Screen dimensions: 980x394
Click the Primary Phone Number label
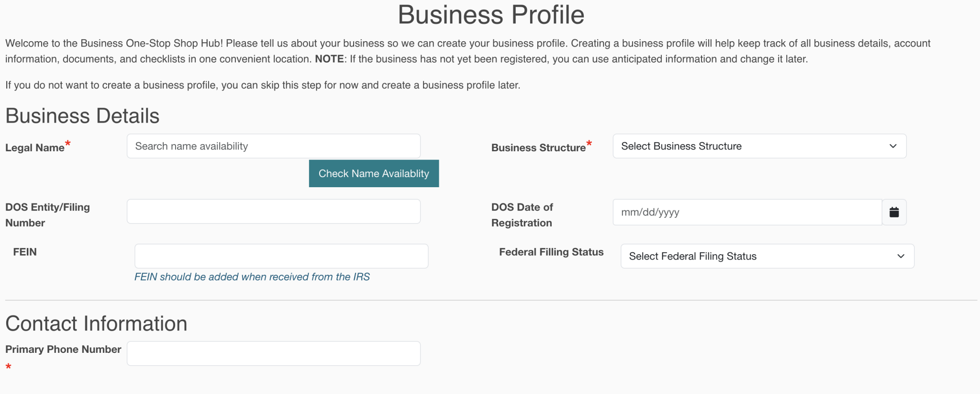63,349
